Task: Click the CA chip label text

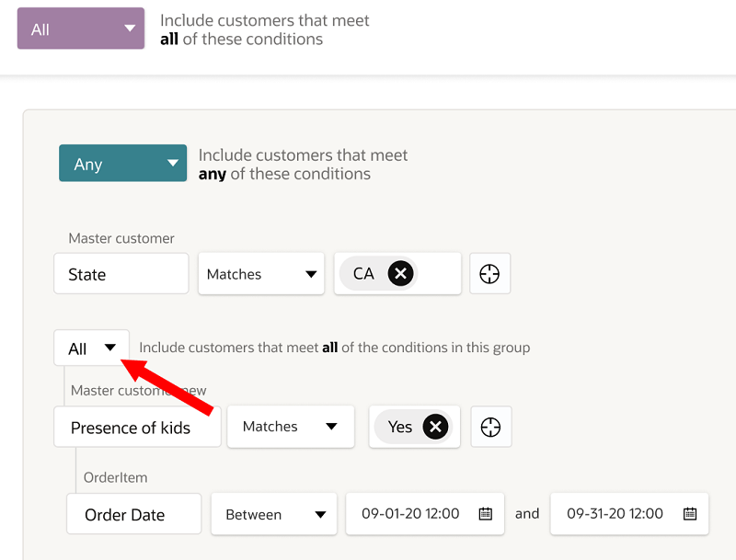Action: 364,274
